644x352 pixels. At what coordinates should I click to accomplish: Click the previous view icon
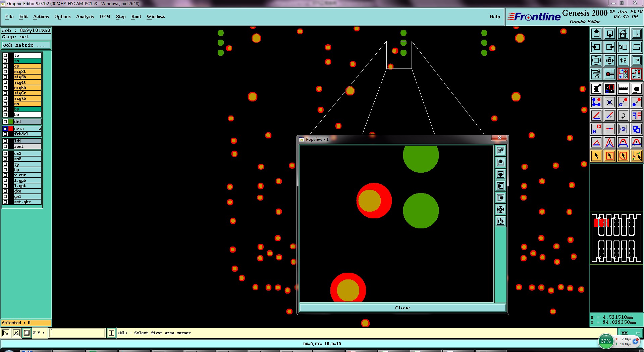click(623, 47)
